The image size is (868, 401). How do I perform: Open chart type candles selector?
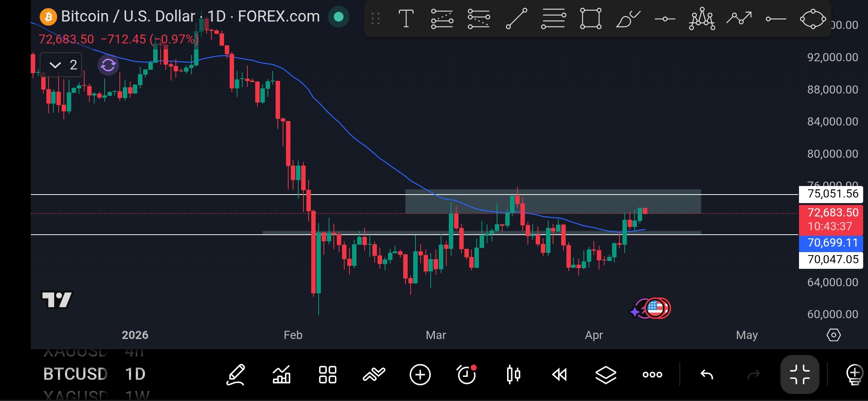coord(513,374)
